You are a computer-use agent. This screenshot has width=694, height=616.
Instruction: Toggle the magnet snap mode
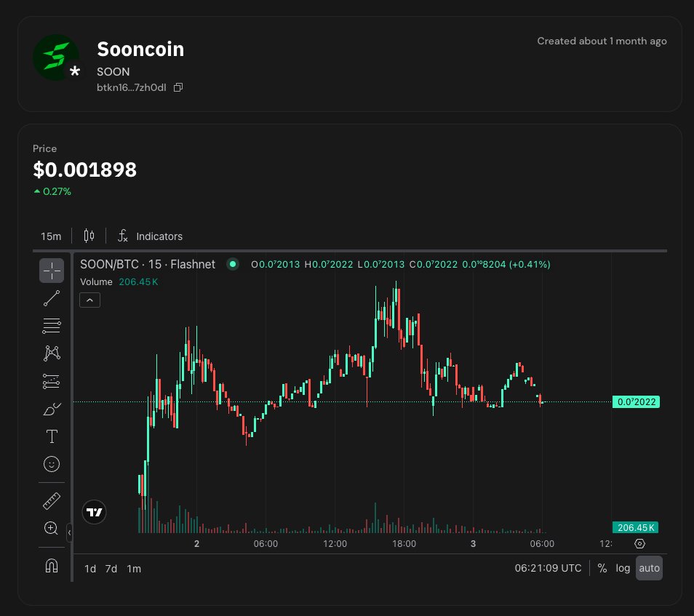tap(52, 566)
